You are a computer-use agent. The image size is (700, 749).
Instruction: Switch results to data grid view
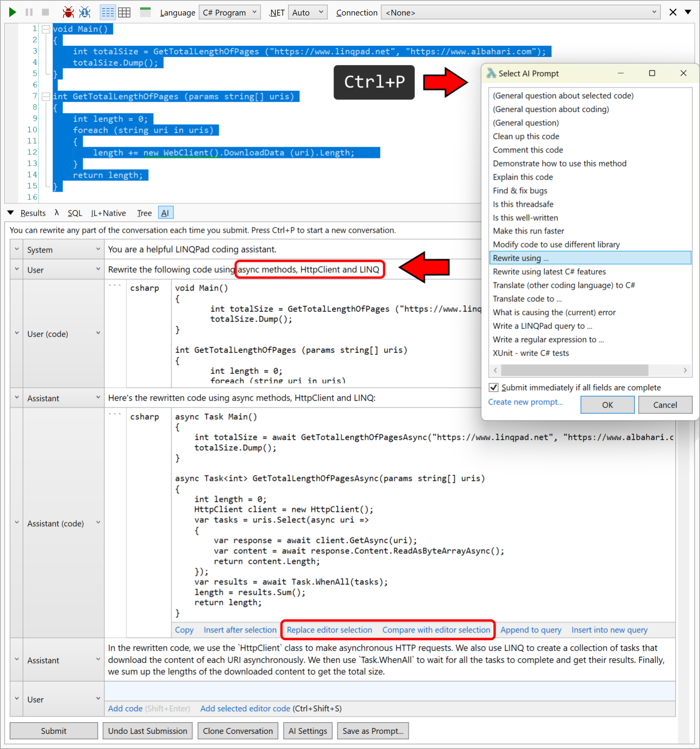124,12
